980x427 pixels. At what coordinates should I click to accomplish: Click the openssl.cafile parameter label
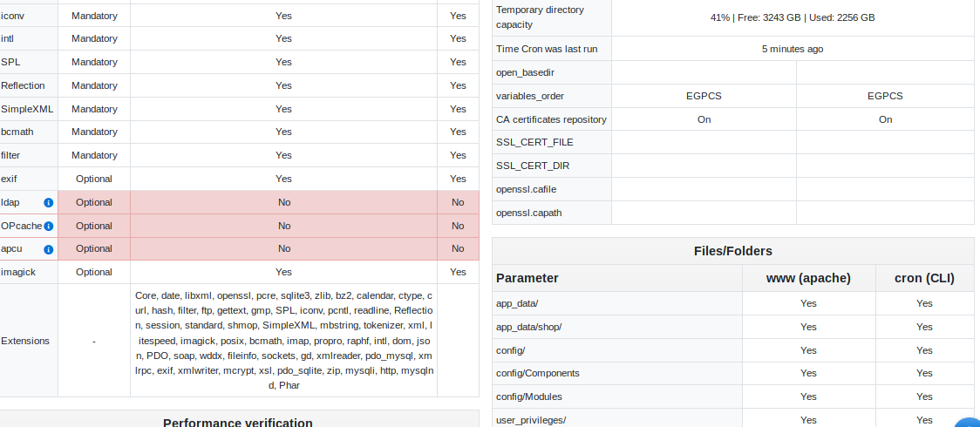tap(526, 189)
